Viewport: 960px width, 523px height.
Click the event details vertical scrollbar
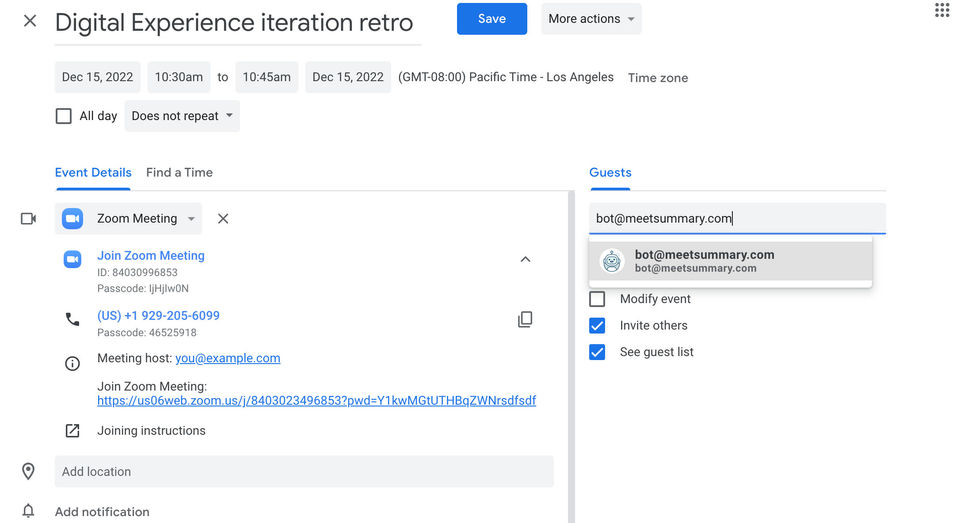pyautogui.click(x=571, y=356)
